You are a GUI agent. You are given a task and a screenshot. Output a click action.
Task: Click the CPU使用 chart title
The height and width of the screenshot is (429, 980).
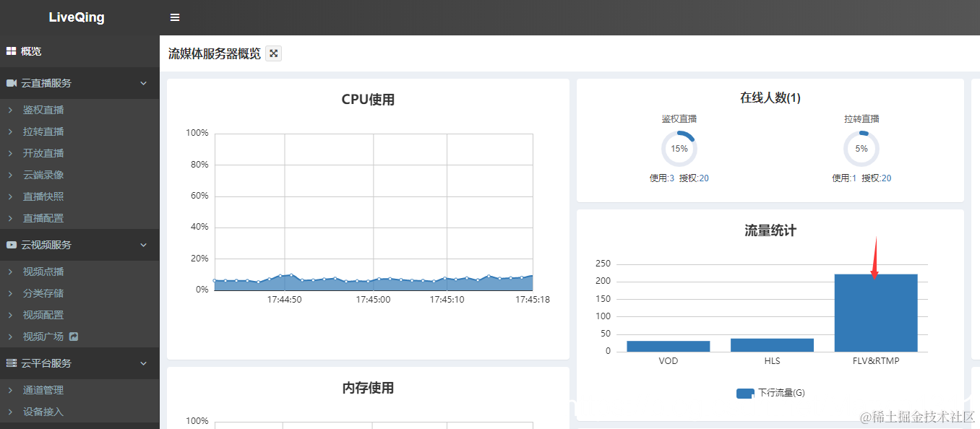368,100
